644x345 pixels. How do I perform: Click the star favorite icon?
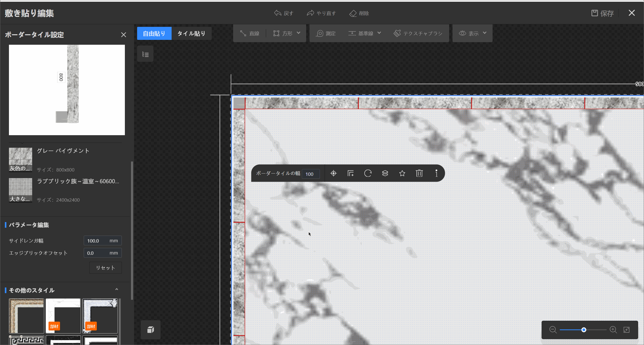[402, 174]
